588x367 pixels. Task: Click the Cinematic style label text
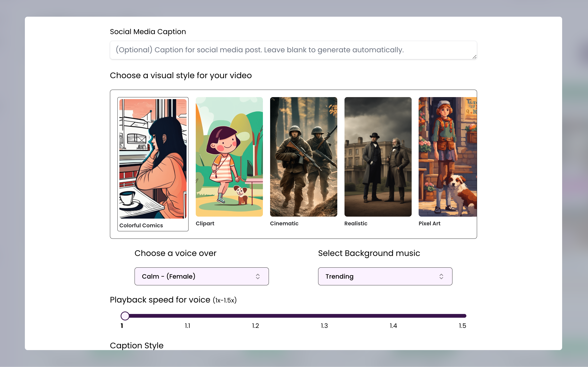(284, 223)
